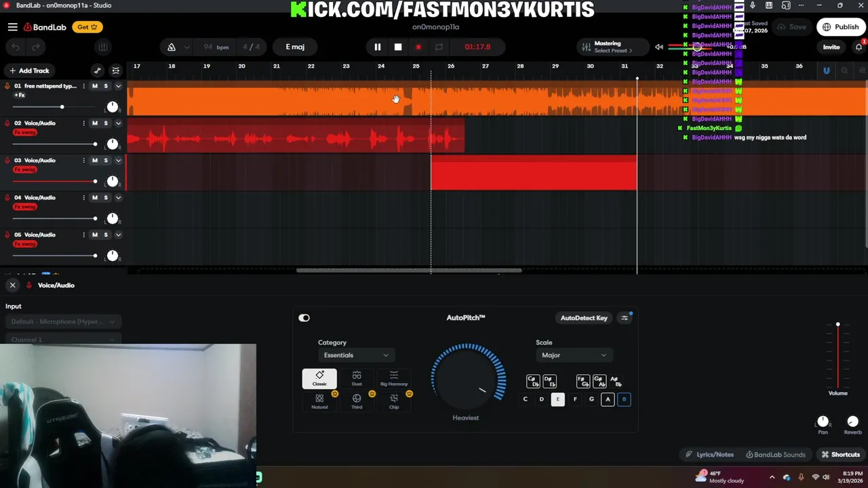Expand track 05 Voice/Audio chevron
The image size is (868, 488).
(118, 235)
